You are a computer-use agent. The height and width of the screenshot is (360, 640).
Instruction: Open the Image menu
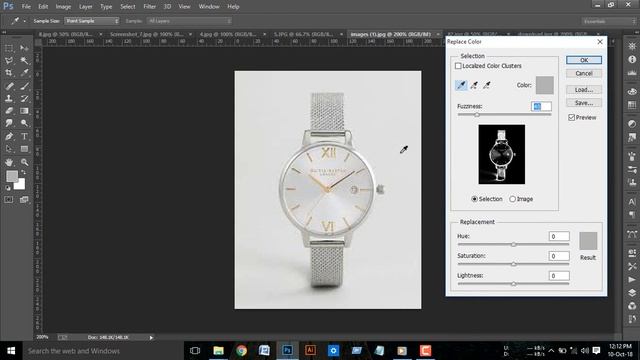pyautogui.click(x=63, y=7)
